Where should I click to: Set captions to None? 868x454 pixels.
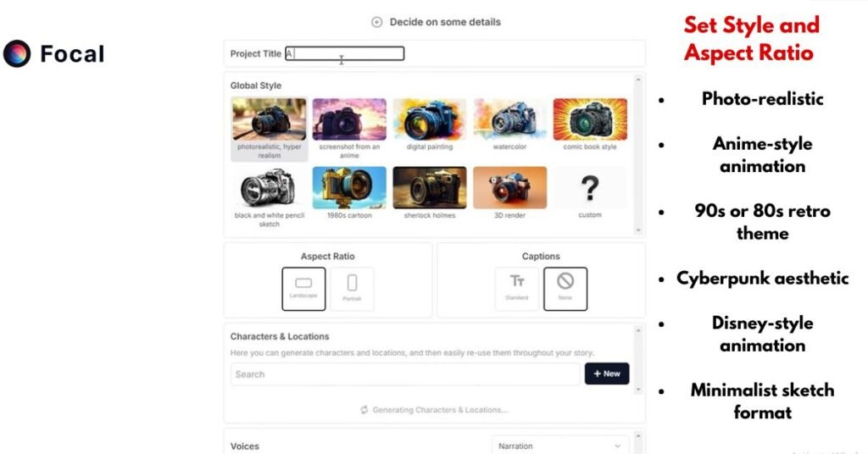565,288
